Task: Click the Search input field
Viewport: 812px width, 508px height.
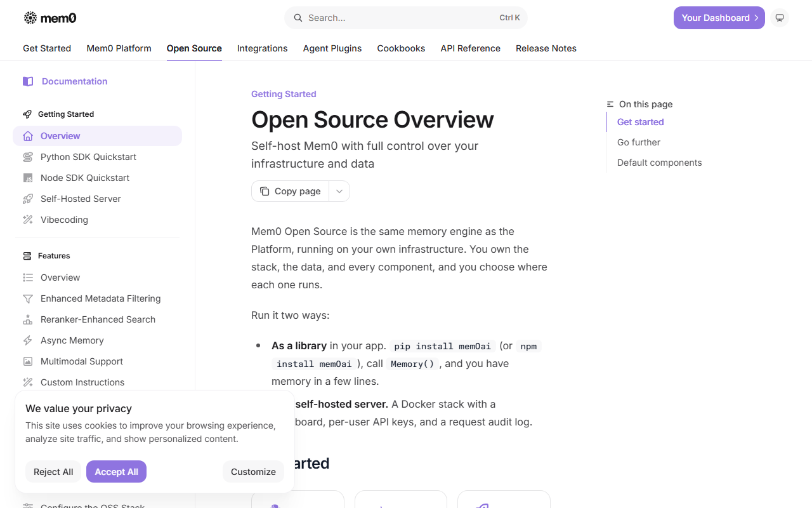Action: point(406,18)
